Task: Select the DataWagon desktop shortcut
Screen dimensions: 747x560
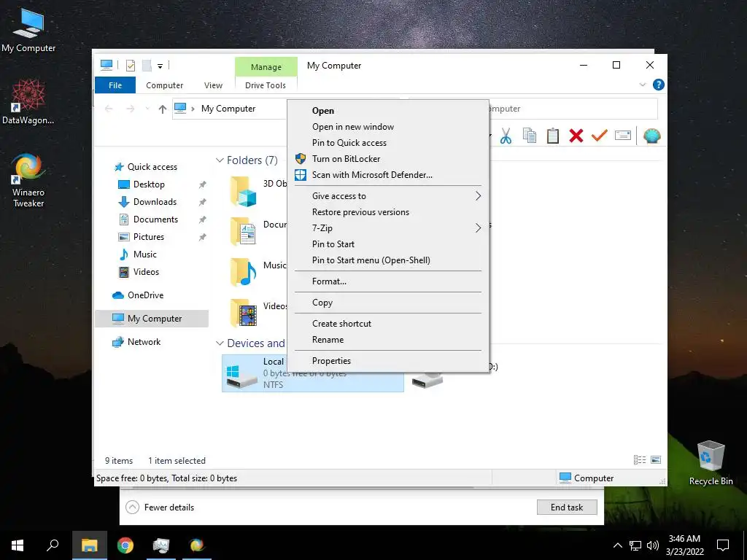Action: [28, 102]
